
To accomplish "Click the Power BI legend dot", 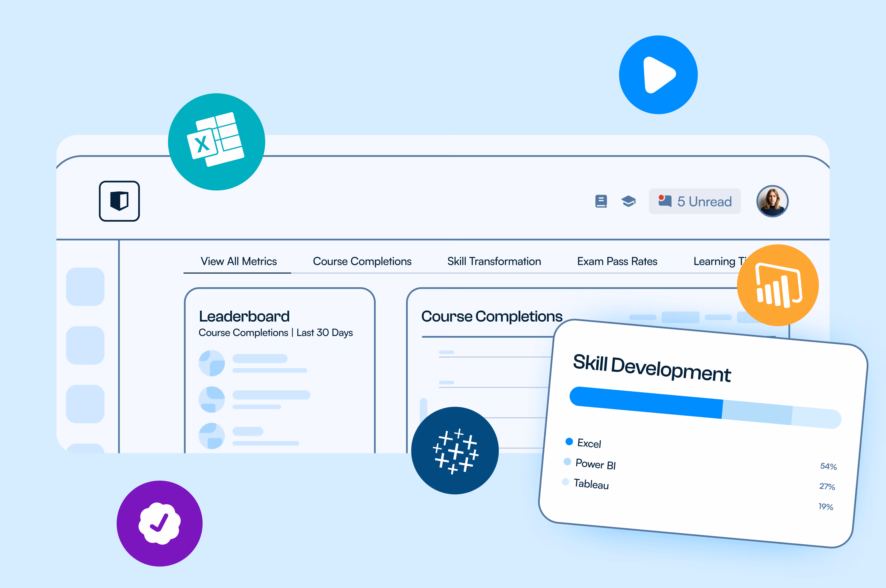I will [567, 461].
